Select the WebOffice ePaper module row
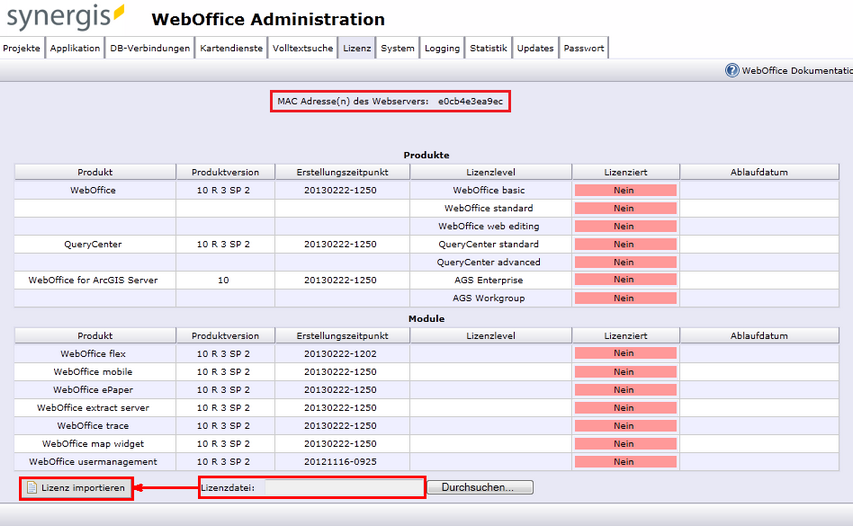 [x=426, y=389]
